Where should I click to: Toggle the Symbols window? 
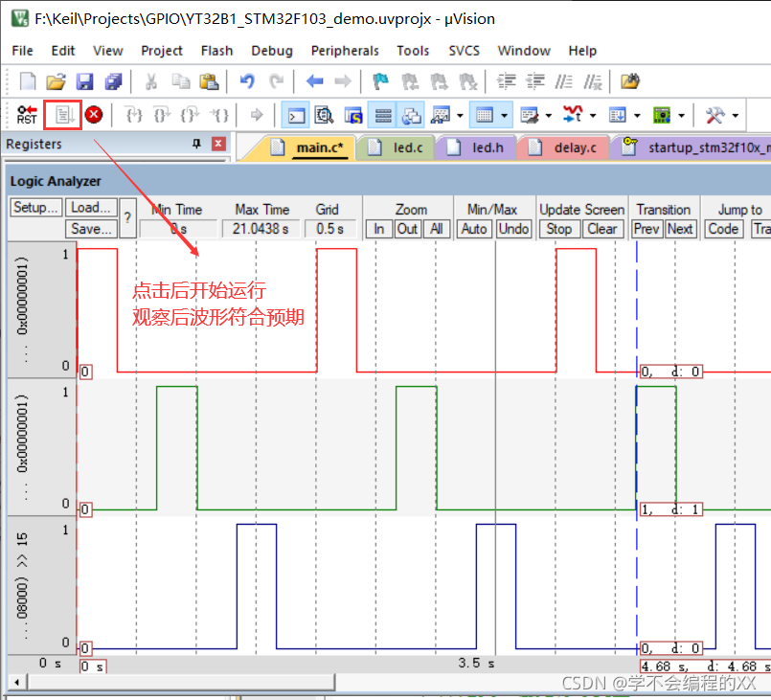coord(353,115)
